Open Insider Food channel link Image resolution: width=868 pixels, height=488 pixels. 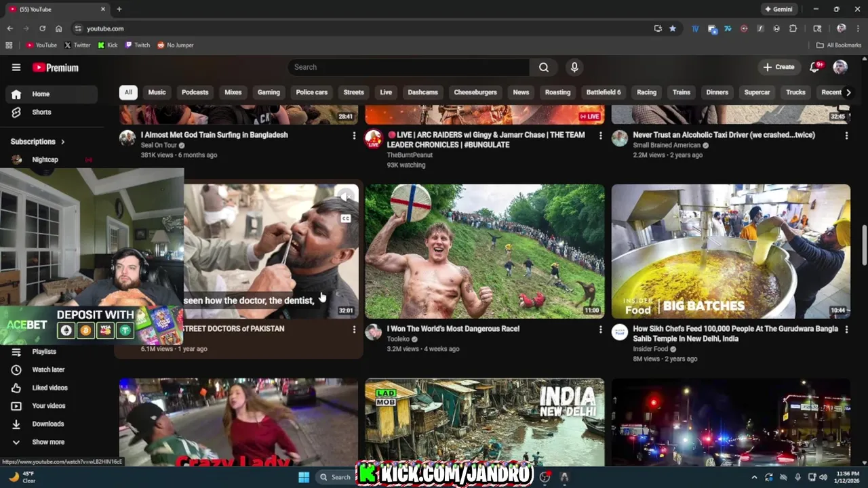click(650, 349)
